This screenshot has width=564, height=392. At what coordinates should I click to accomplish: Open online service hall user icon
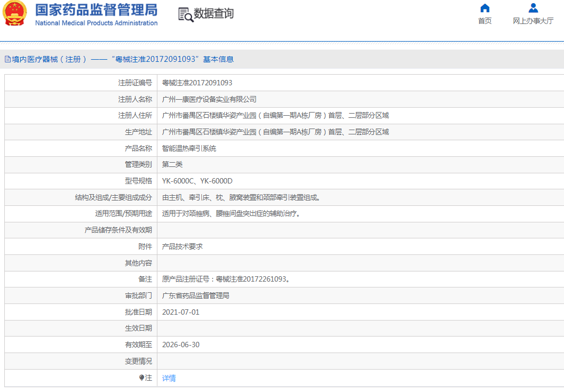(x=533, y=8)
